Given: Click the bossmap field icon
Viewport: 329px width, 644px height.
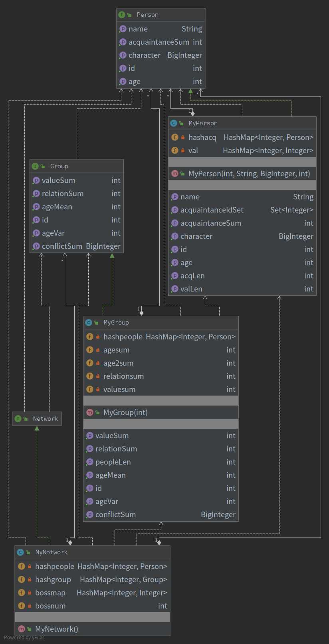Looking at the screenshot, I should tap(22, 593).
